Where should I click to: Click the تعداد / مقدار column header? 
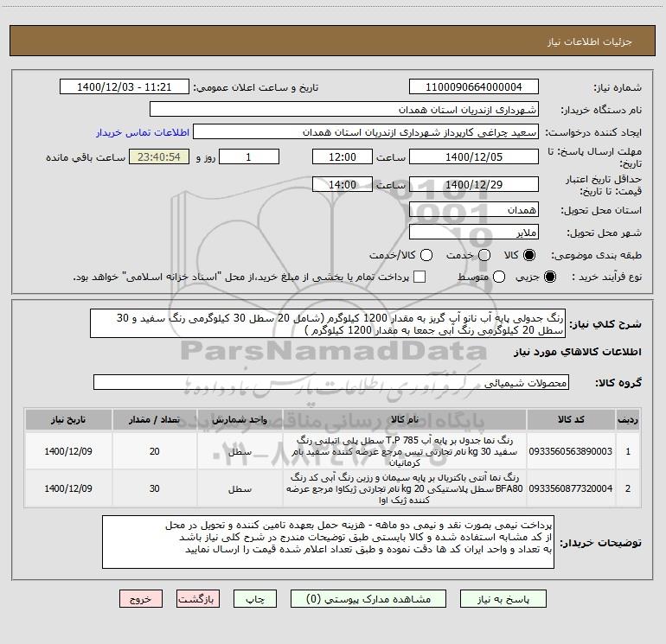click(154, 419)
